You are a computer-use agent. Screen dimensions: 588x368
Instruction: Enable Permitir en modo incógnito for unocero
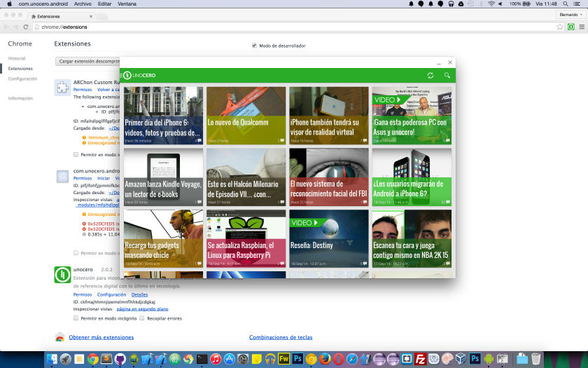pos(76,318)
